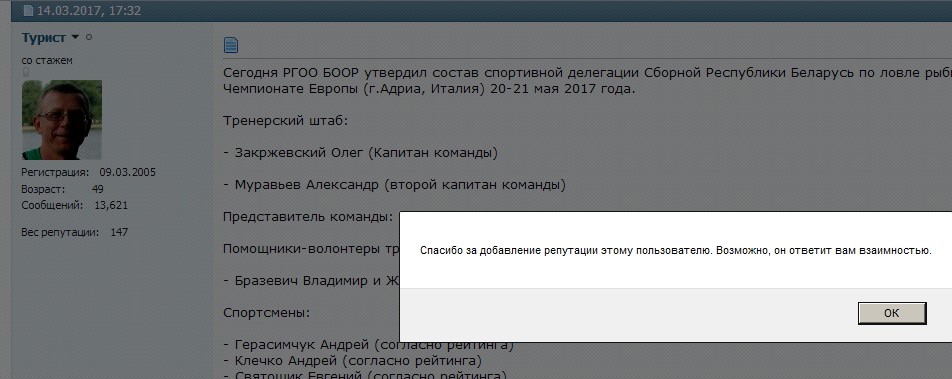This screenshot has height=379, width=952.
Task: Select the reputation weight value 147
Action: coord(119,232)
